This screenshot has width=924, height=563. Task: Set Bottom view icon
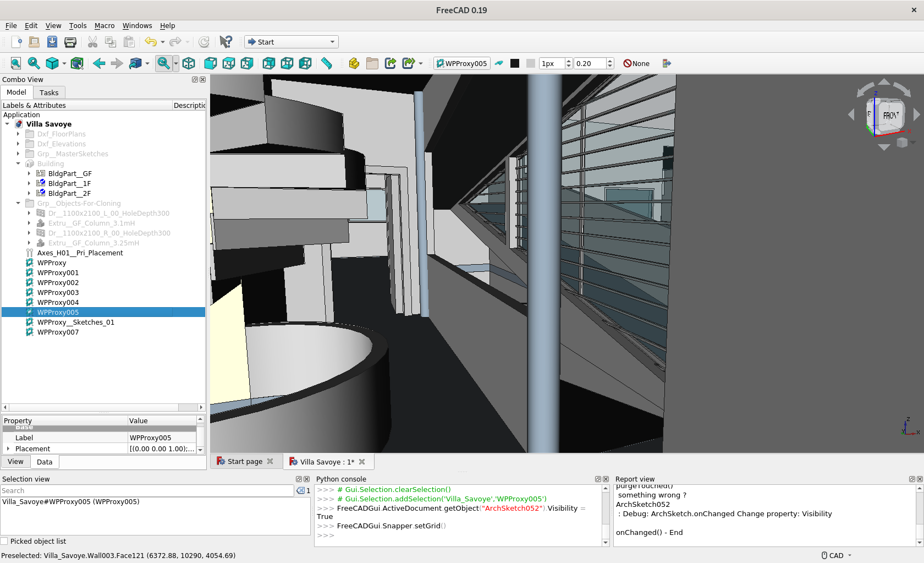tap(287, 63)
